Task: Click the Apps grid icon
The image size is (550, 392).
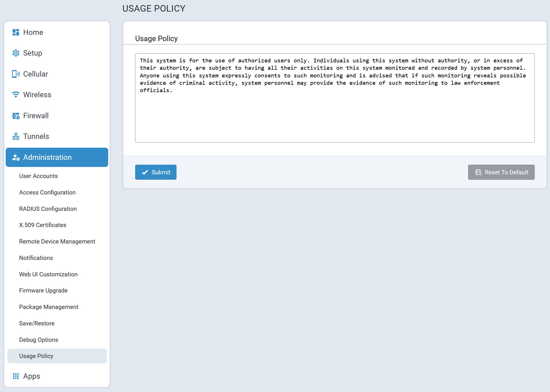Action: pyautogui.click(x=16, y=376)
